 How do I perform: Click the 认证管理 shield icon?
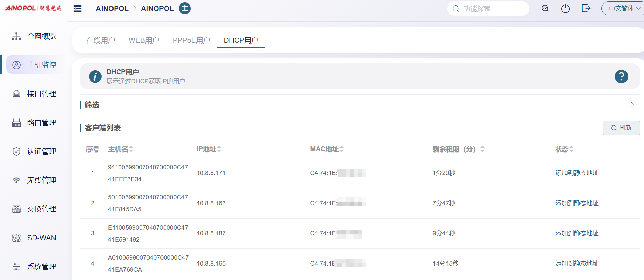[x=16, y=151]
